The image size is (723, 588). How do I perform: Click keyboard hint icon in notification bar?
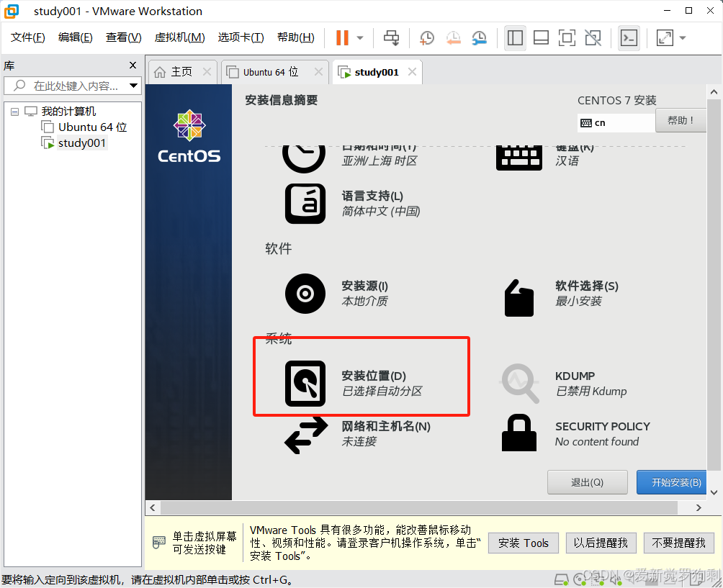point(158,543)
